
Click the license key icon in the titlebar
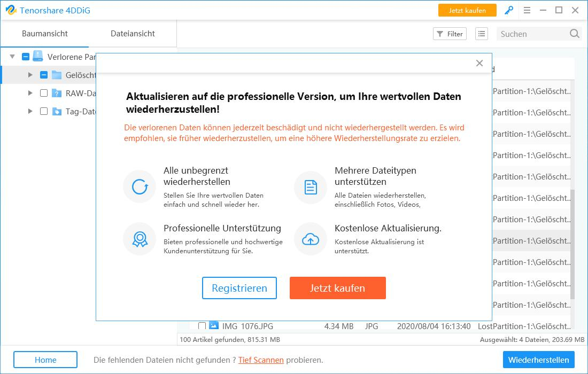coord(508,10)
